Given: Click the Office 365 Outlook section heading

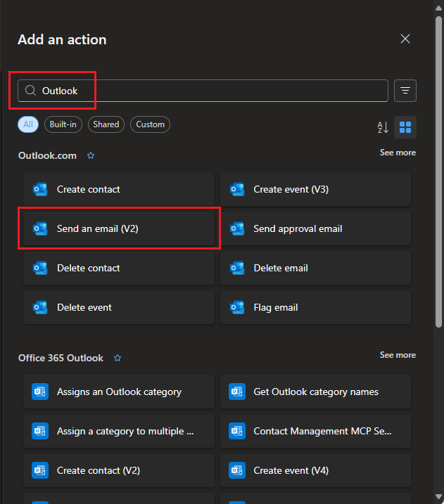Looking at the screenshot, I should pos(61,358).
